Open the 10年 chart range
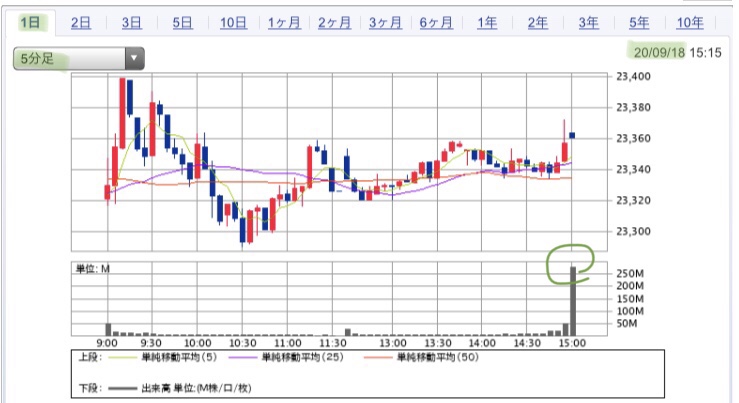Viewport: 739px width, 403px height. point(690,22)
